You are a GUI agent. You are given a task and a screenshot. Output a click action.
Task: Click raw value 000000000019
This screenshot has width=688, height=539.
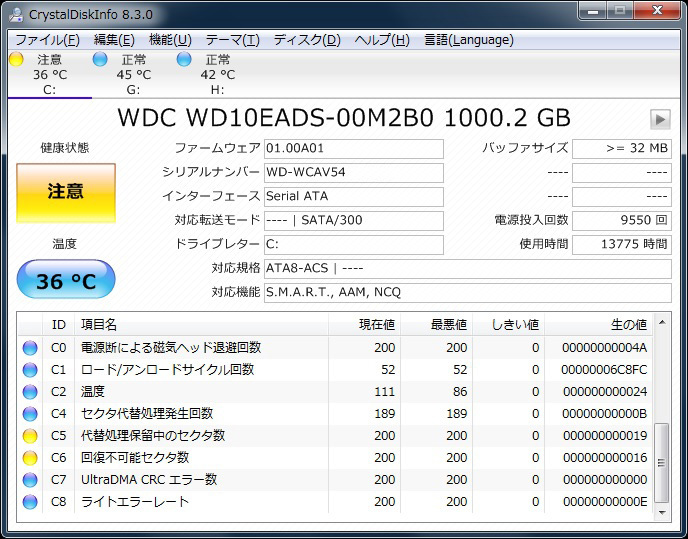pyautogui.click(x=605, y=436)
